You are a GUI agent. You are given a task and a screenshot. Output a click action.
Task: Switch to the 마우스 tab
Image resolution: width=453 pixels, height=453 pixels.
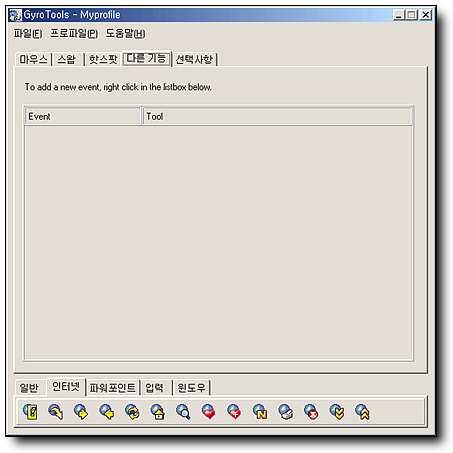tap(33, 59)
